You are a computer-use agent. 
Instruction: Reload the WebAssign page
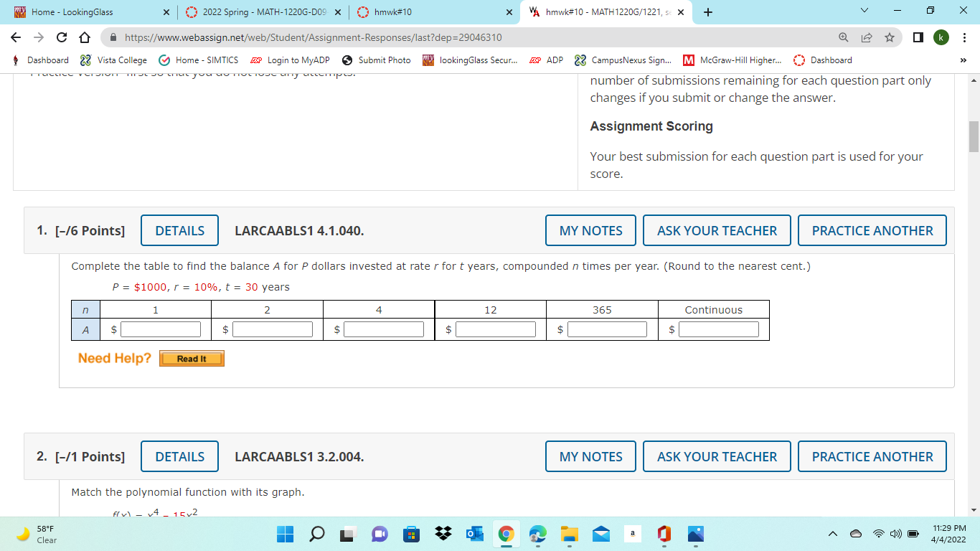[62, 37]
